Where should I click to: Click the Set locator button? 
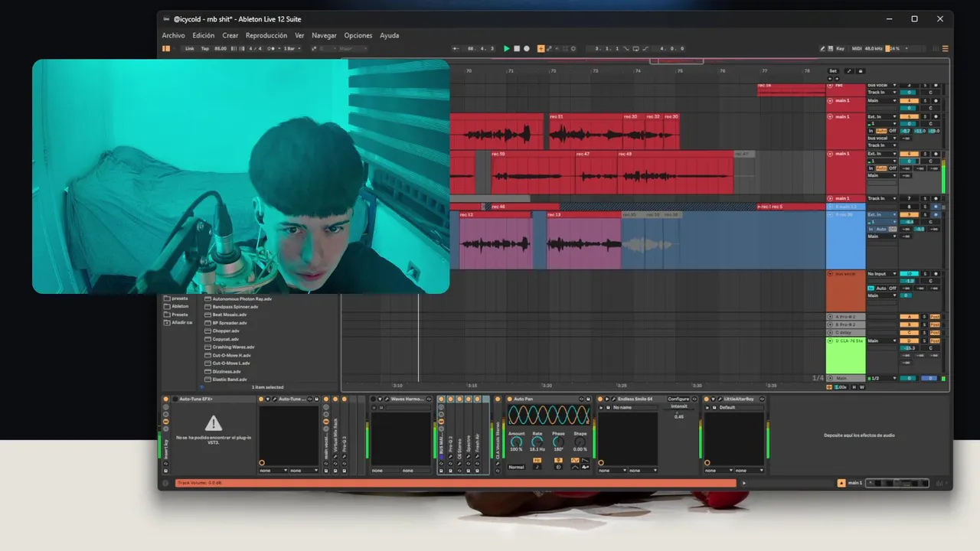[x=833, y=71]
